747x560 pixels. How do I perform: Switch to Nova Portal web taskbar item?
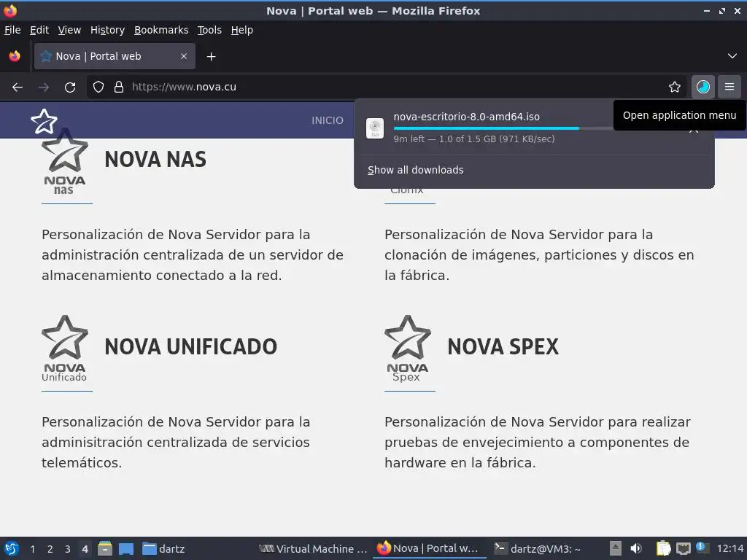click(429, 548)
